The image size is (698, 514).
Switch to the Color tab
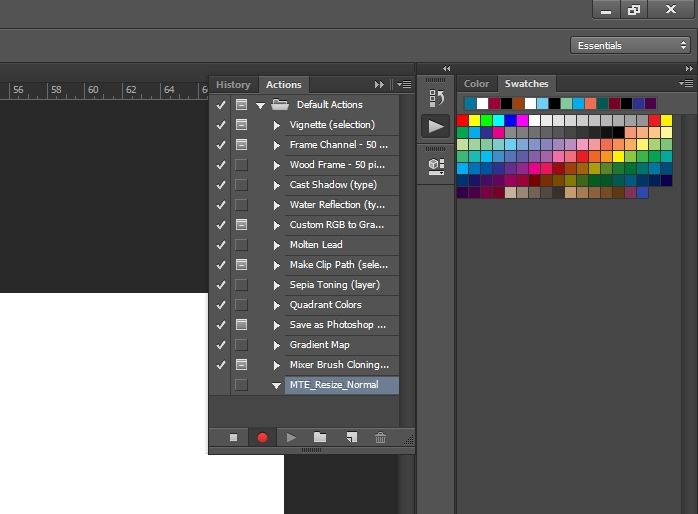(477, 84)
